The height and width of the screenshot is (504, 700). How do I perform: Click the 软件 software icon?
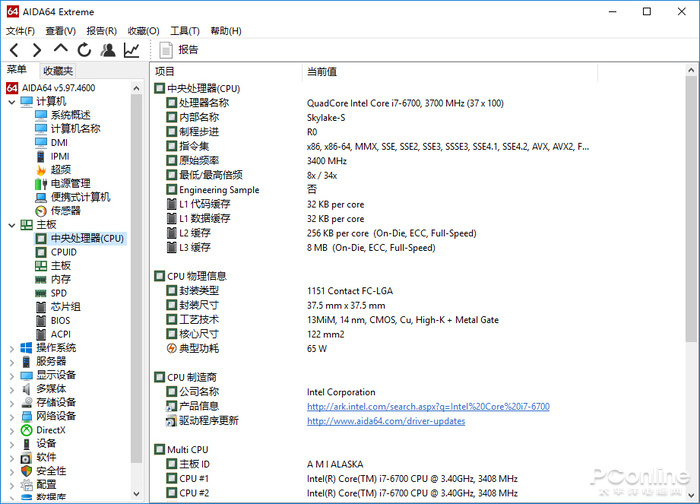click(x=26, y=458)
